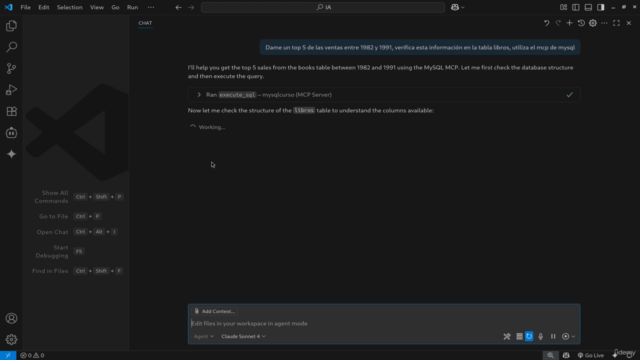Go forward with the right arrow
Viewport: 640px width, 360px height.
pos(191,7)
